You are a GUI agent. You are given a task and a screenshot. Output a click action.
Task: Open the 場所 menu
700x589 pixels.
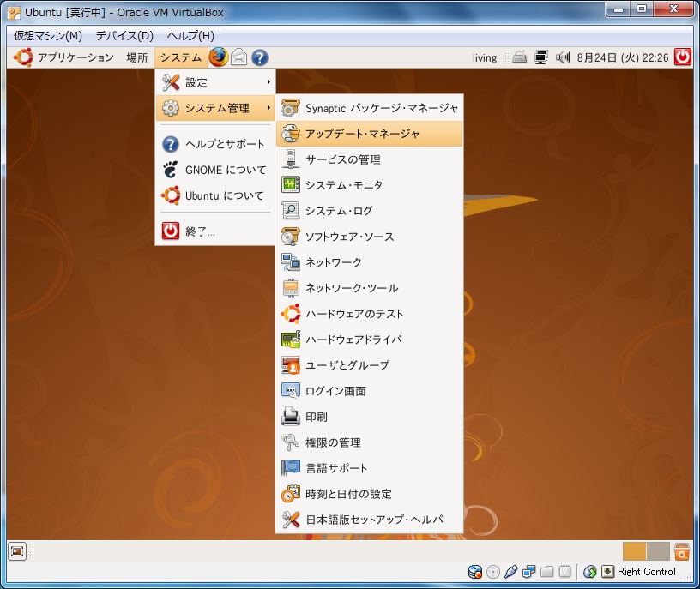coord(137,57)
